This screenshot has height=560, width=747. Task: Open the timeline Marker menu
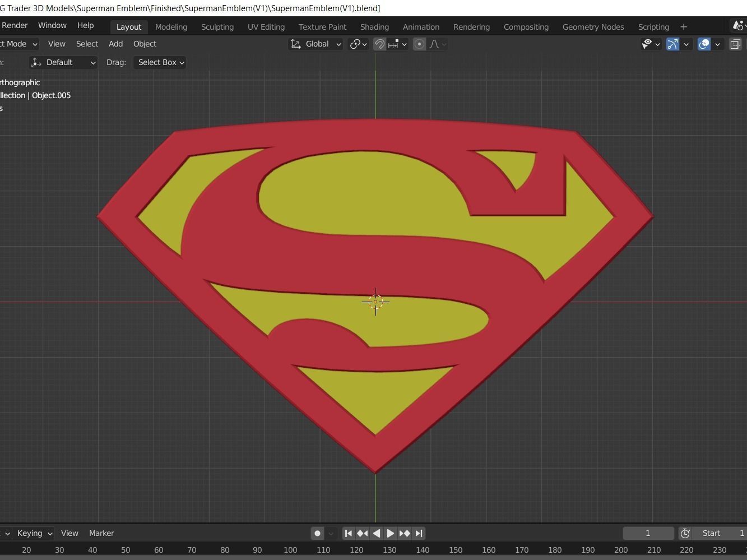pos(101,533)
